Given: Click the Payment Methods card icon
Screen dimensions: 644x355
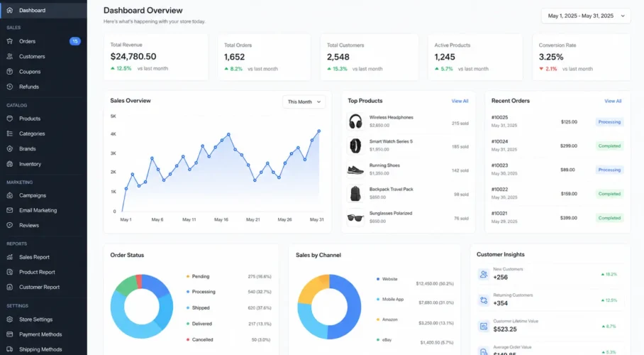Looking at the screenshot, I should point(10,334).
